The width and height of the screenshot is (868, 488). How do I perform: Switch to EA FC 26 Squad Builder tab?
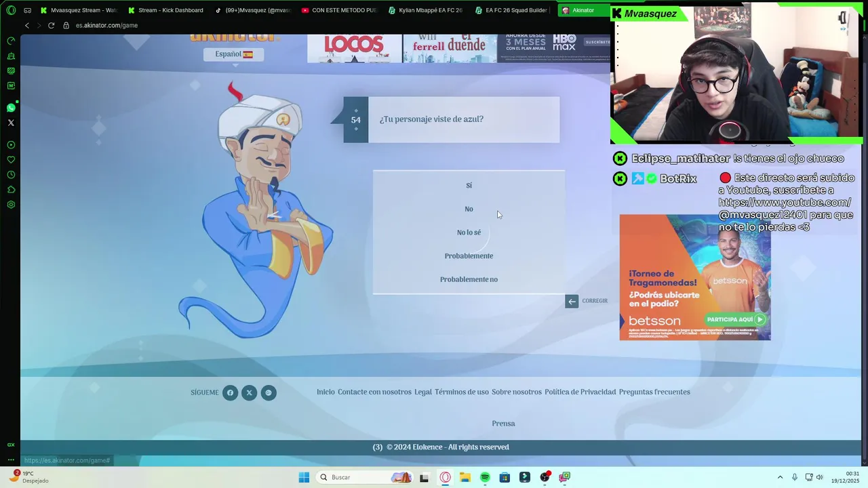513,10
